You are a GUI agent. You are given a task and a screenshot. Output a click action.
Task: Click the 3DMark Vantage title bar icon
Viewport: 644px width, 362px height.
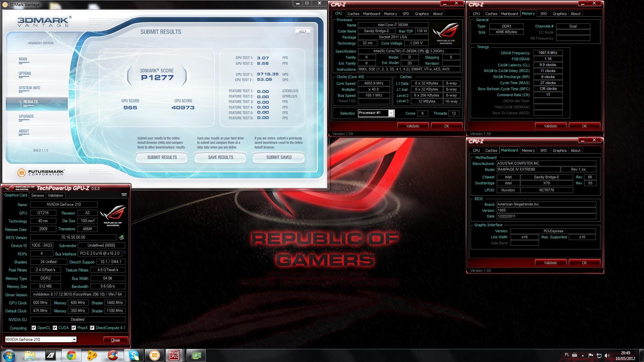(5, 4)
